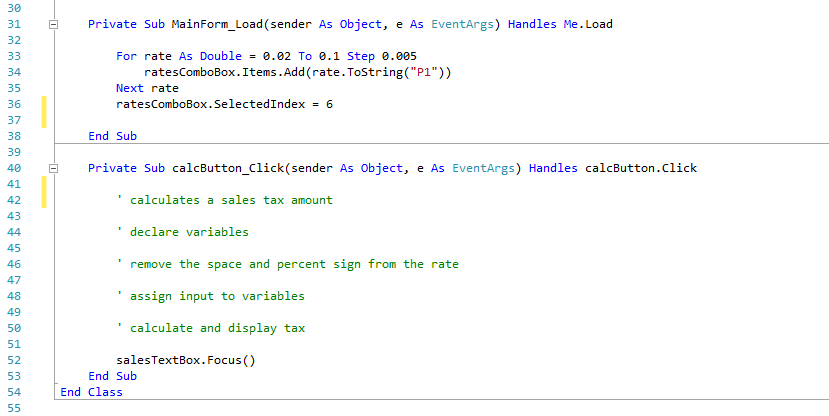
Task: Click line number 52 in the gutter
Action: pos(14,360)
